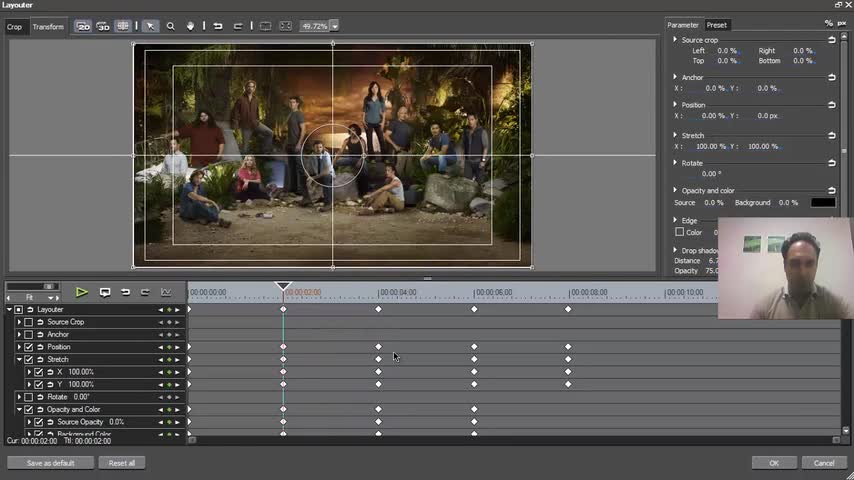Open the Crop tab

(15, 27)
